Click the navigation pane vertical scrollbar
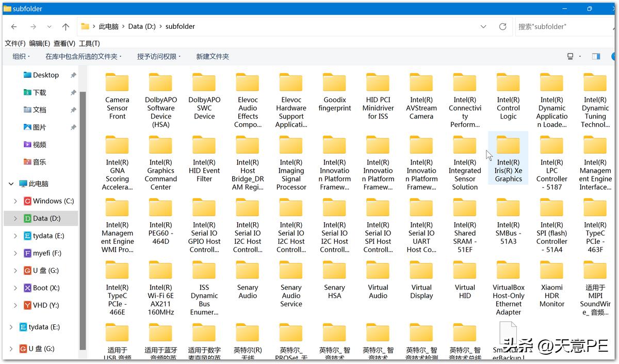 click(x=83, y=206)
